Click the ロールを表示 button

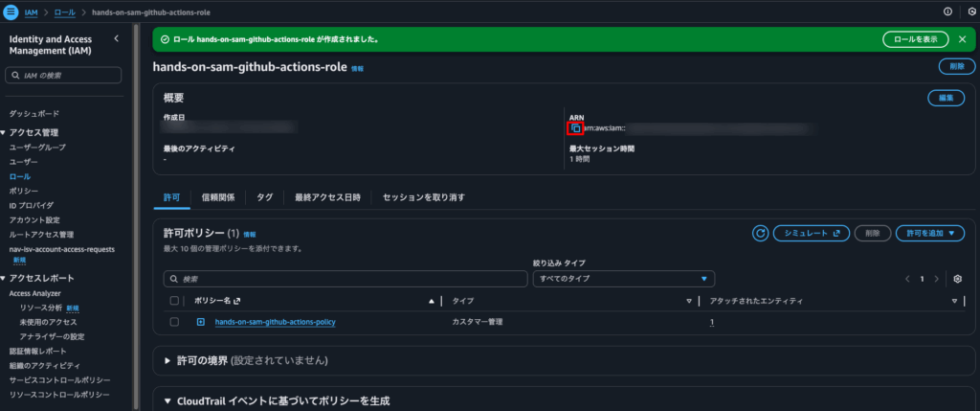coord(915,39)
